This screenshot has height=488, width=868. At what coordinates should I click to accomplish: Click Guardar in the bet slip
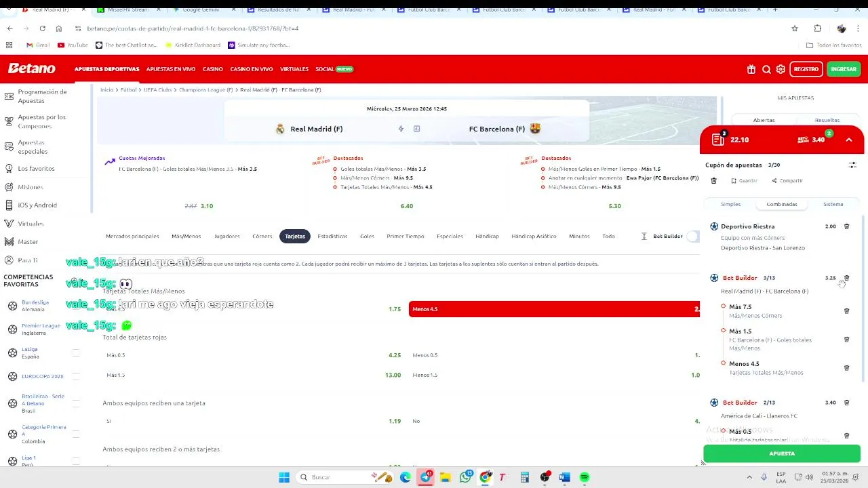pos(744,181)
